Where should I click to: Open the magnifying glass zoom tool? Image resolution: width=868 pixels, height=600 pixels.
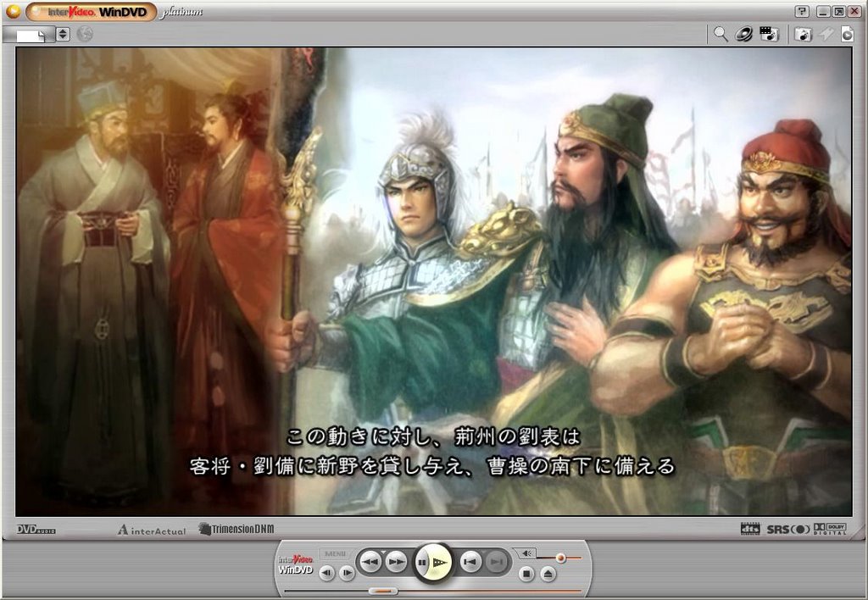(x=721, y=34)
